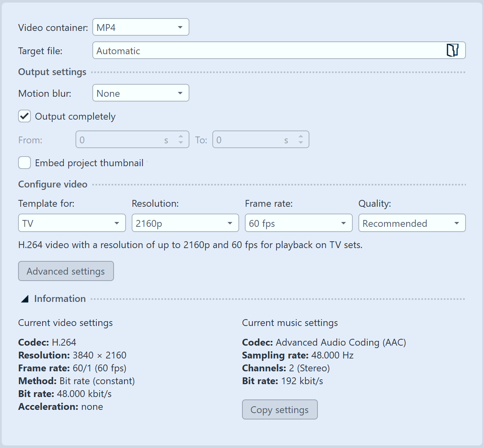
Task: Click the up arrow on the From field
Action: click(x=181, y=137)
